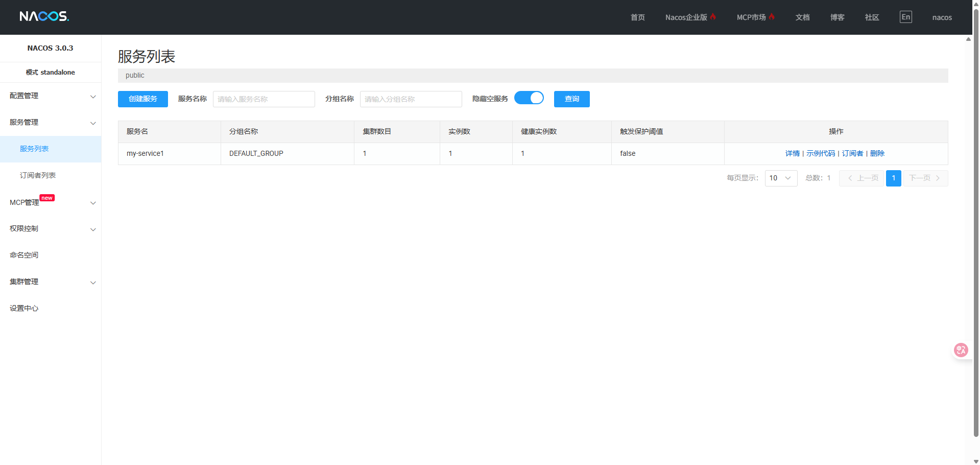The width and height of the screenshot is (980, 465).
Task: Expand the 配置管理 sidebar menu
Action: click(51, 96)
